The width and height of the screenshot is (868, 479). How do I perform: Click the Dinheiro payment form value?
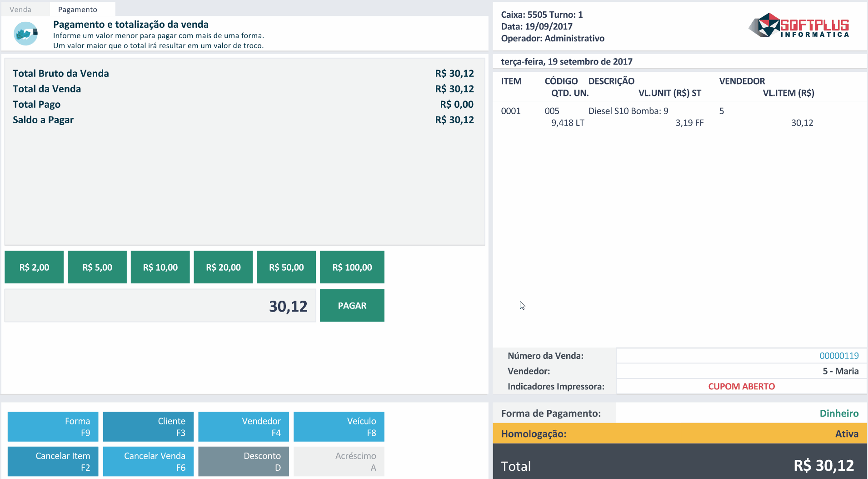[x=839, y=413]
